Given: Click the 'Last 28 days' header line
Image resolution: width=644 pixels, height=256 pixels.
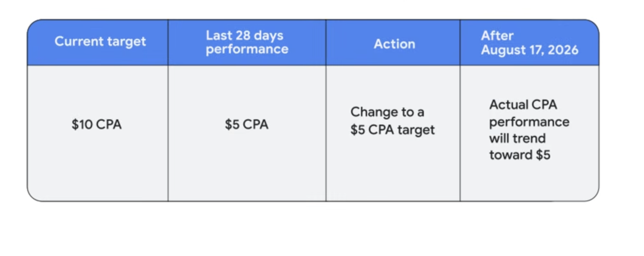Looking at the screenshot, I should (244, 35).
